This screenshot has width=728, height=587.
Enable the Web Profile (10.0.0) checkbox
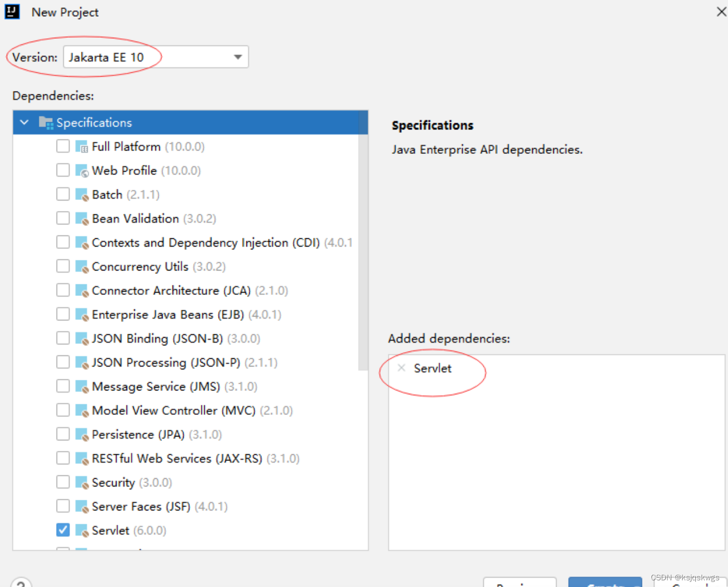pyautogui.click(x=63, y=170)
